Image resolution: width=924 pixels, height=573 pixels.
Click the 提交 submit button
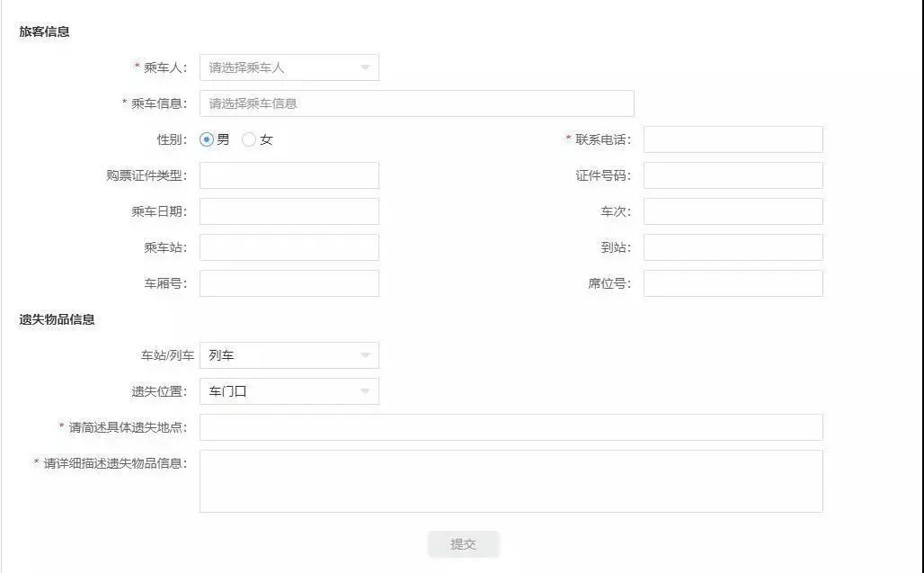click(x=463, y=543)
